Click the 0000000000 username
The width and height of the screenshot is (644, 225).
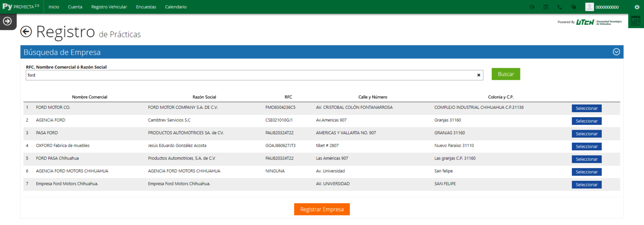607,7
